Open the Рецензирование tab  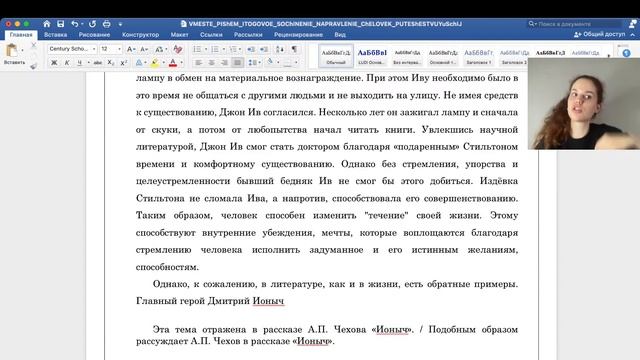298,35
